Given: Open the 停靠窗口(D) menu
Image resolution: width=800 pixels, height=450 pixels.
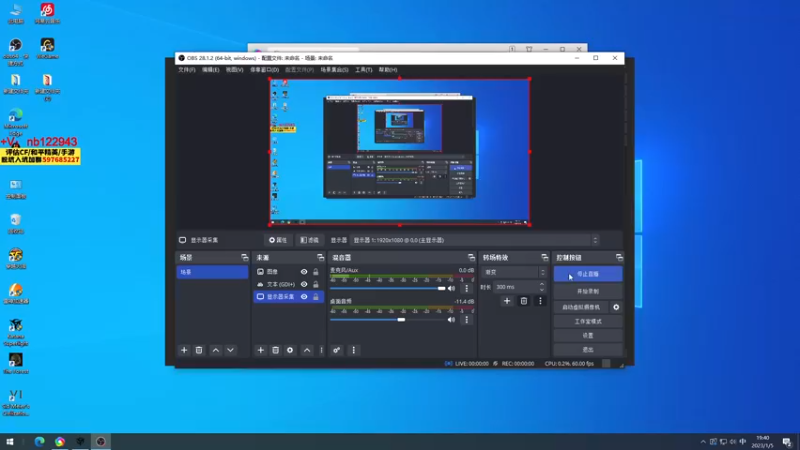Looking at the screenshot, I should 264,70.
